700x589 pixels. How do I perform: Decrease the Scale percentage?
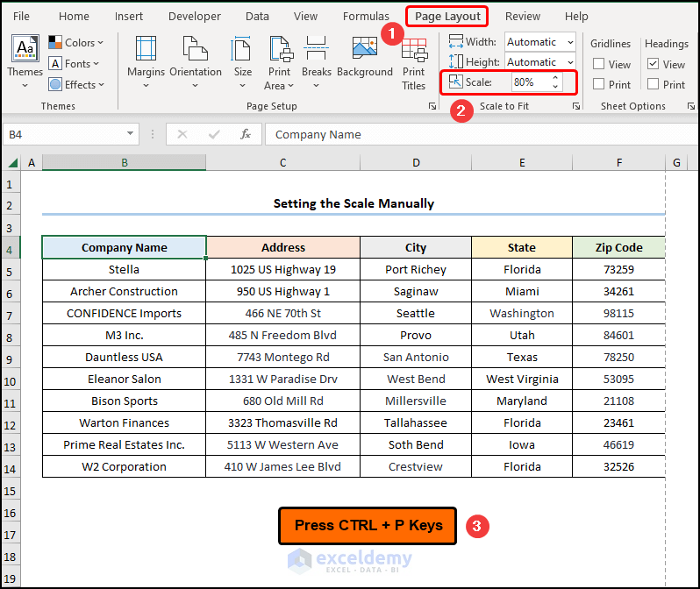(555, 86)
